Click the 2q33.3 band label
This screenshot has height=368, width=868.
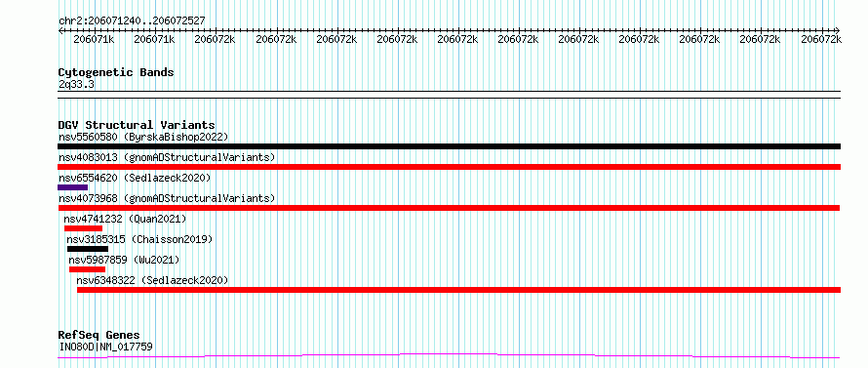tap(76, 84)
